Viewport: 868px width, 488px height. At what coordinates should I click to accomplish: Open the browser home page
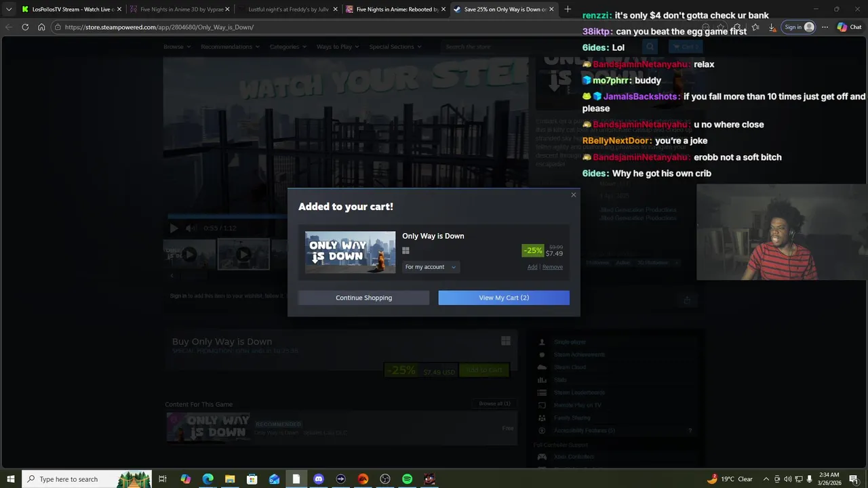pos(41,27)
